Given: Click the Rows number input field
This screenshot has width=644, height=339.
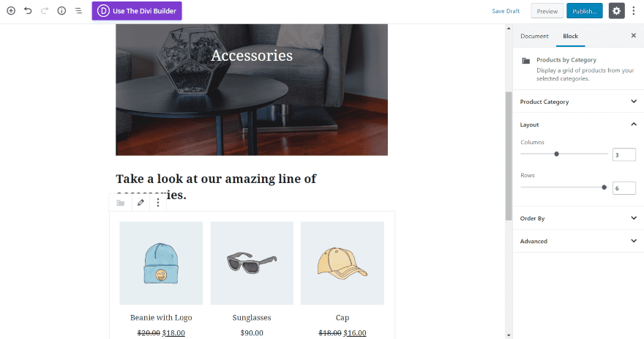Looking at the screenshot, I should click(624, 188).
